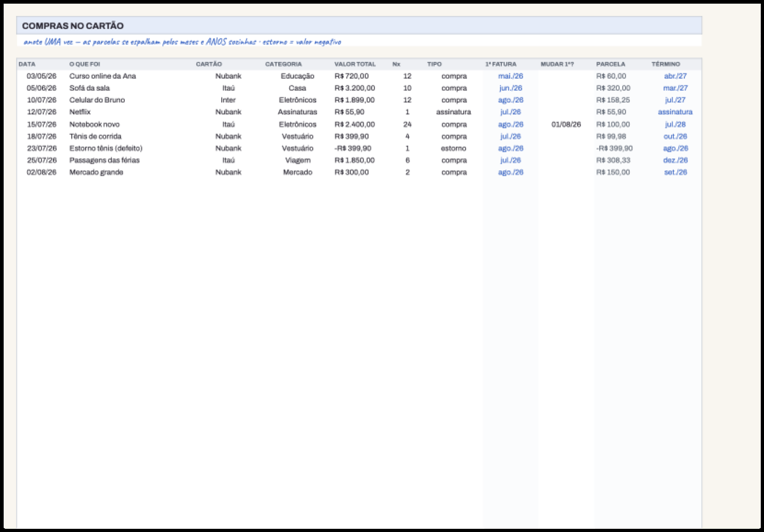Click the Netflix description cell

[x=80, y=112]
